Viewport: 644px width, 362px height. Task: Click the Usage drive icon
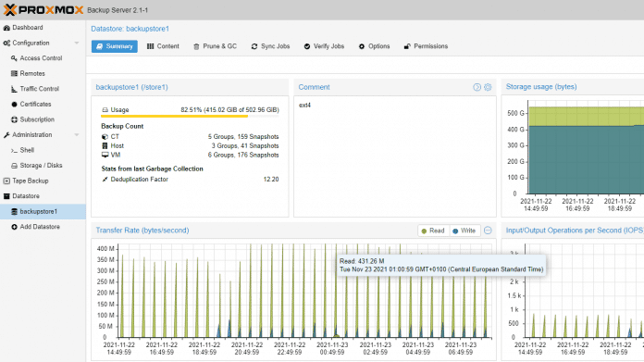tap(105, 109)
